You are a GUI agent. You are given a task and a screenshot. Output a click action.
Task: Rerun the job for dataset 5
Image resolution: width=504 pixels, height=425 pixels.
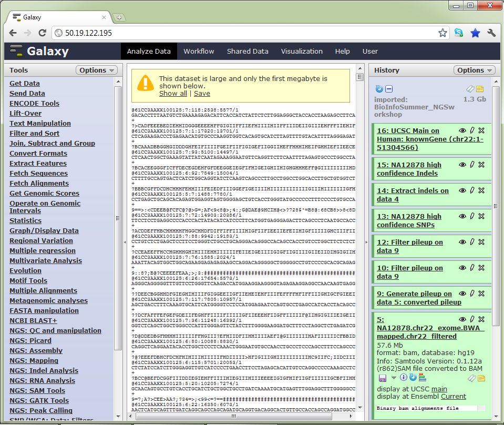413,377
